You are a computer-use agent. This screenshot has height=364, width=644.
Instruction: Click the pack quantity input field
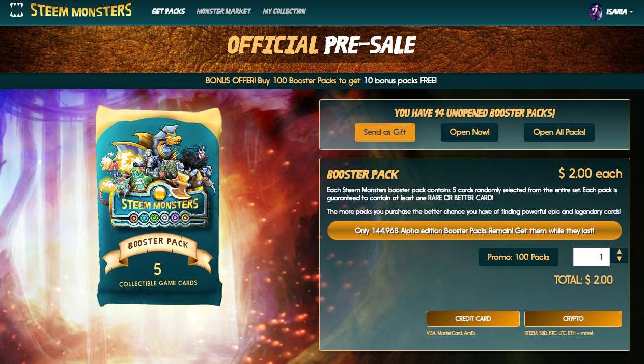tap(592, 257)
